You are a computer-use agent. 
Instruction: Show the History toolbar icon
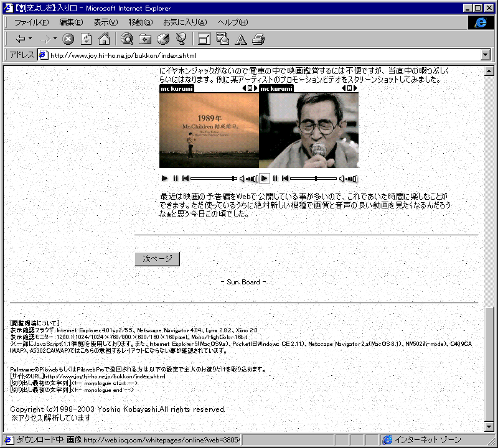pyautogui.click(x=163, y=39)
